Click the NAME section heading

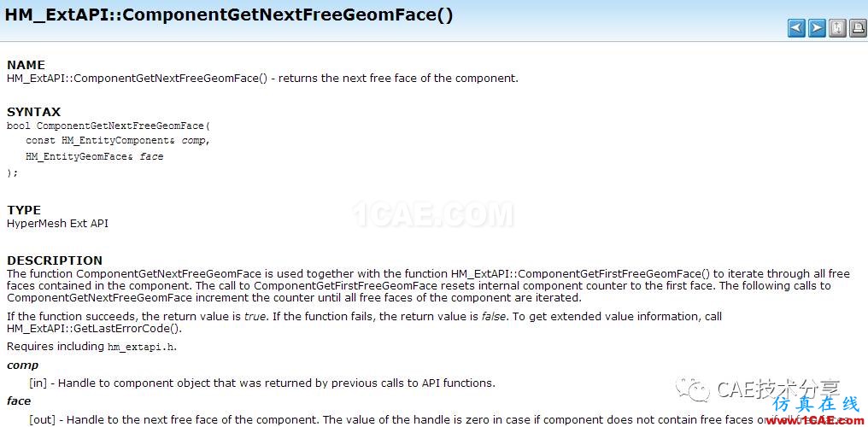click(26, 65)
